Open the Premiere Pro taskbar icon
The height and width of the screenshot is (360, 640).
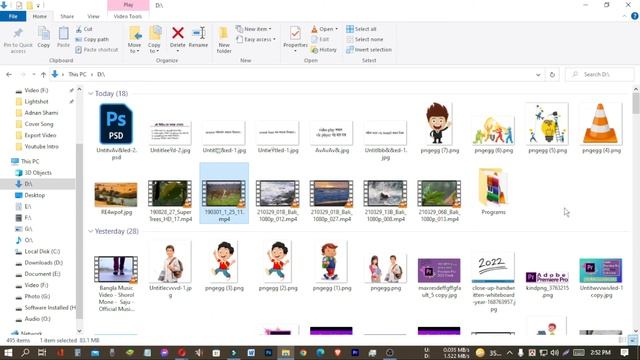coord(355,353)
